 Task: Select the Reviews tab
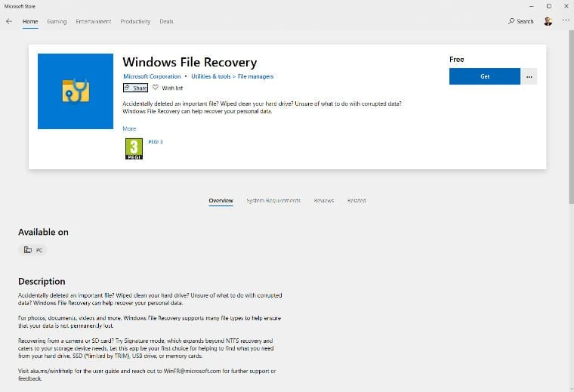tap(324, 201)
